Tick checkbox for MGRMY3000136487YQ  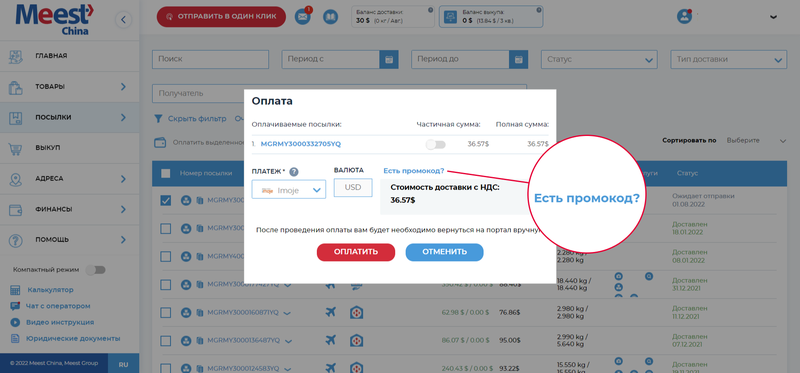(165, 340)
